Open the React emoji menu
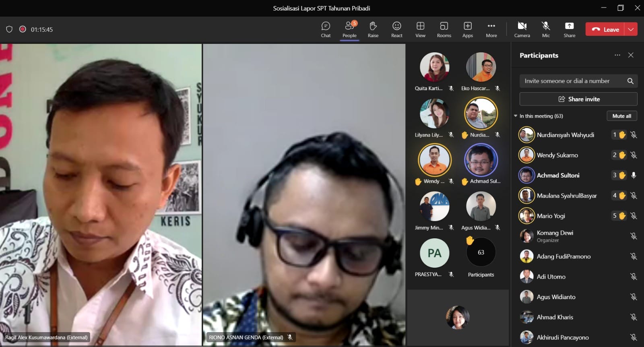Screen dimensions: 644x347 click(396, 29)
